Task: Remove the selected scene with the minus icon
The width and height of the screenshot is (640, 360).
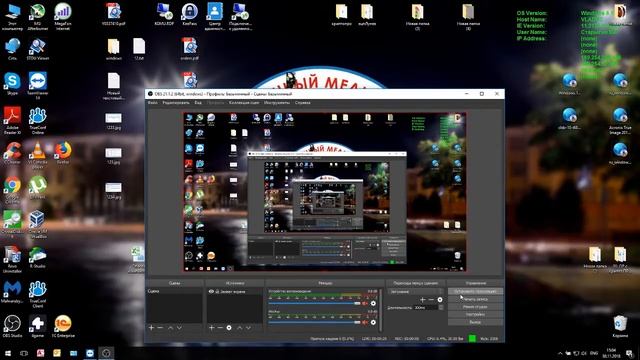Action: pos(160,328)
